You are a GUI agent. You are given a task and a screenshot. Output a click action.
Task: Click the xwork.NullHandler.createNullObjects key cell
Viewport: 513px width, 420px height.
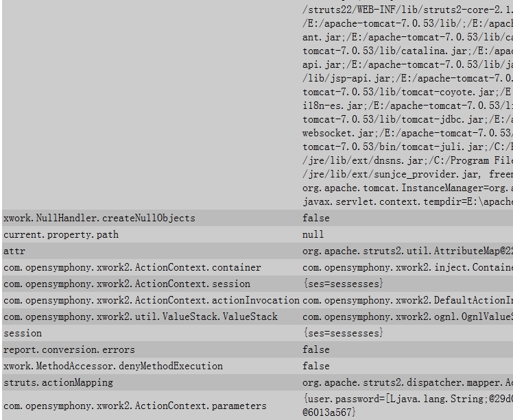click(99, 218)
